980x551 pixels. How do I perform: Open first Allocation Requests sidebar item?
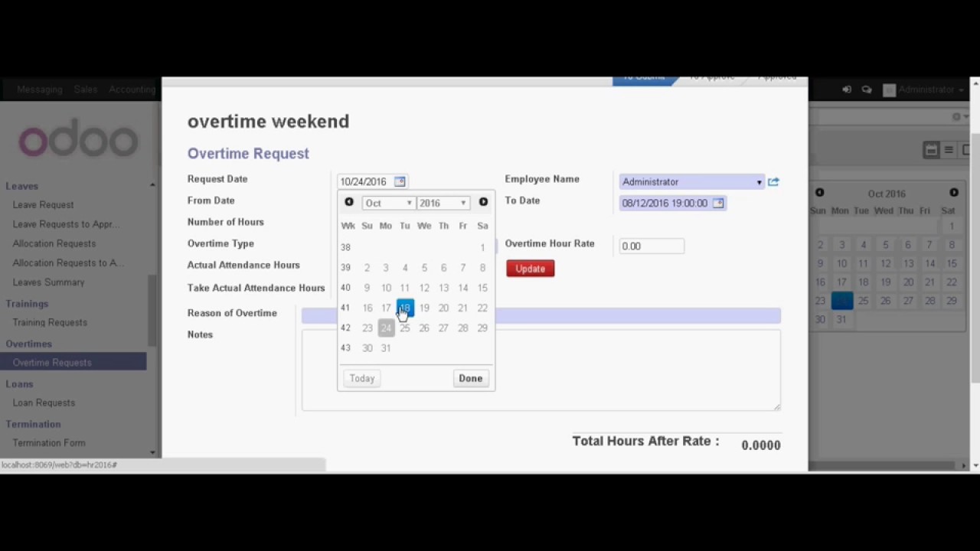click(x=54, y=243)
